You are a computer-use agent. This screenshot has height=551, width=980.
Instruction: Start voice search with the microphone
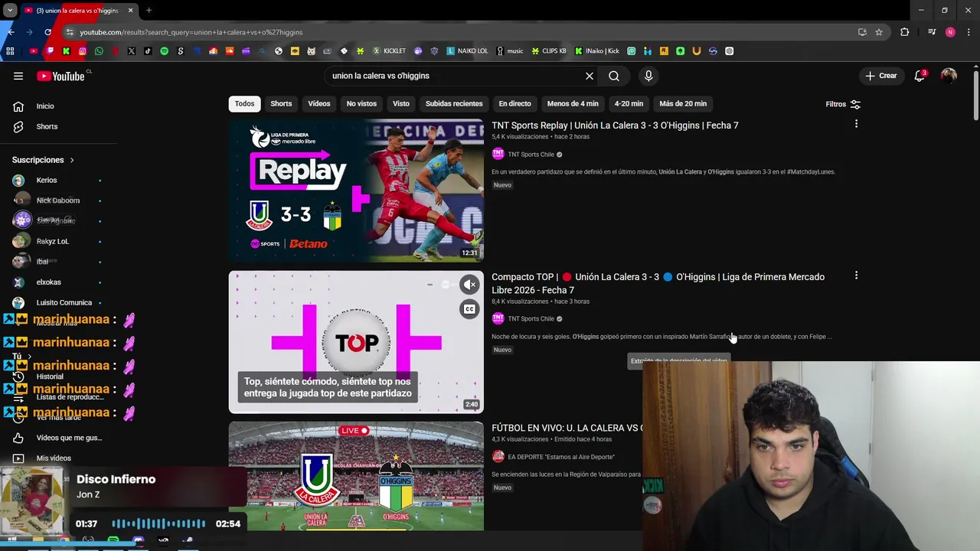tap(648, 76)
